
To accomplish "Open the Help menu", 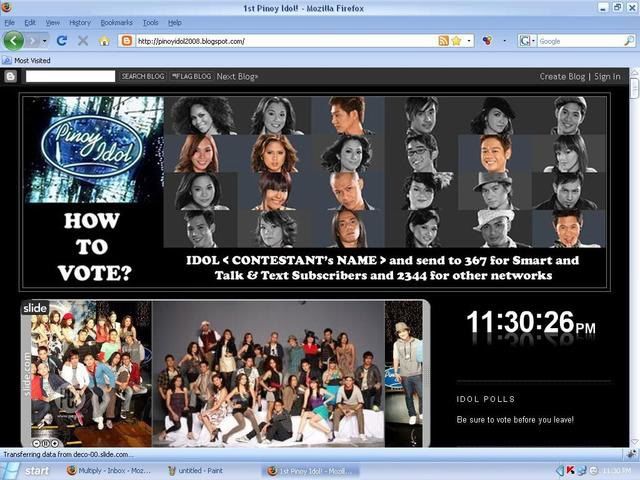I will pyautogui.click(x=175, y=23).
